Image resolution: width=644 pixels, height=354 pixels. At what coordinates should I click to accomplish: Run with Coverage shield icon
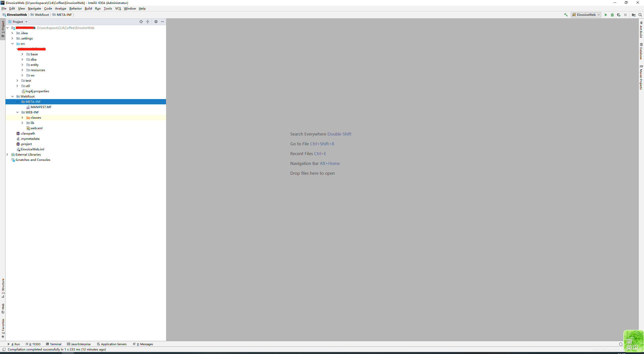tap(619, 15)
